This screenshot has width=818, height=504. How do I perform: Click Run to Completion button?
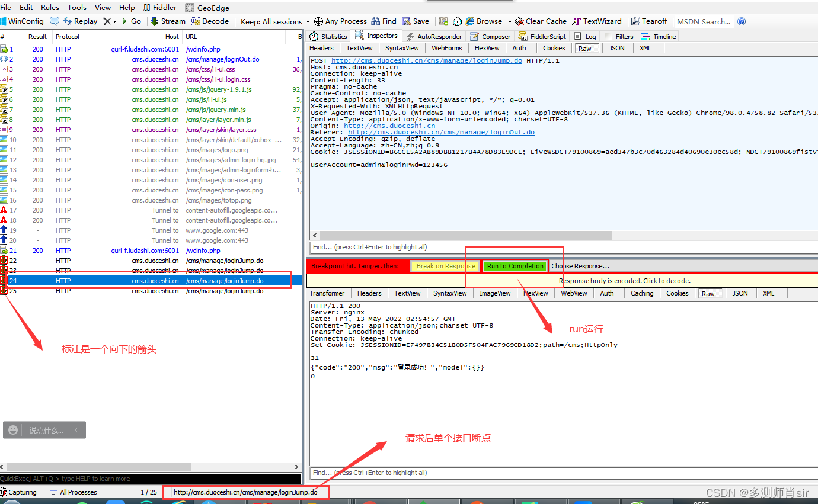[515, 266]
